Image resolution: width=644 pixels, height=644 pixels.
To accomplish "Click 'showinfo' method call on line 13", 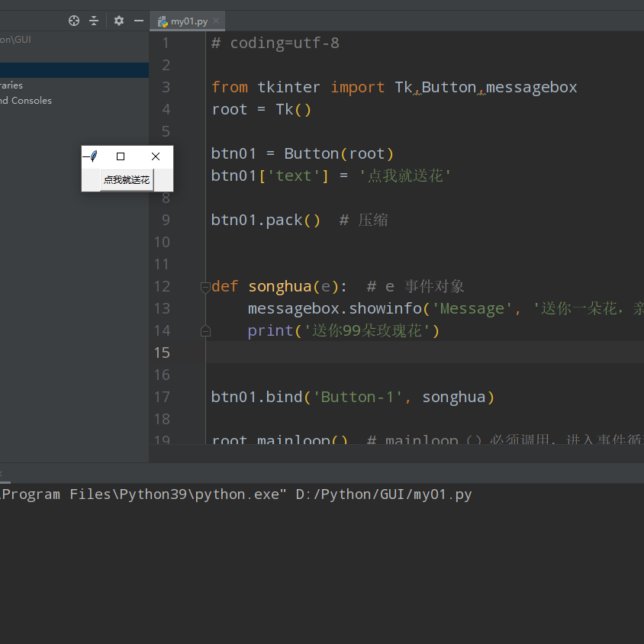I will tap(385, 308).
